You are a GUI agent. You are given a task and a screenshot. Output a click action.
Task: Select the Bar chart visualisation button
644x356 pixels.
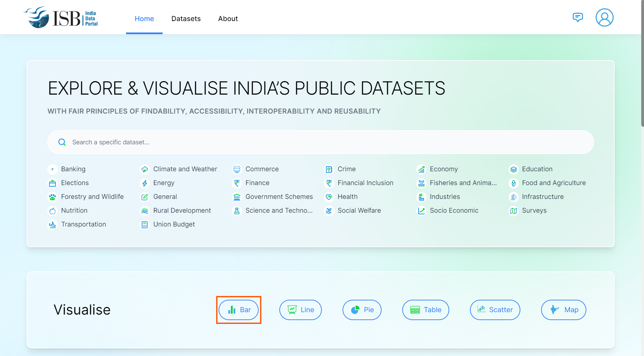(239, 310)
